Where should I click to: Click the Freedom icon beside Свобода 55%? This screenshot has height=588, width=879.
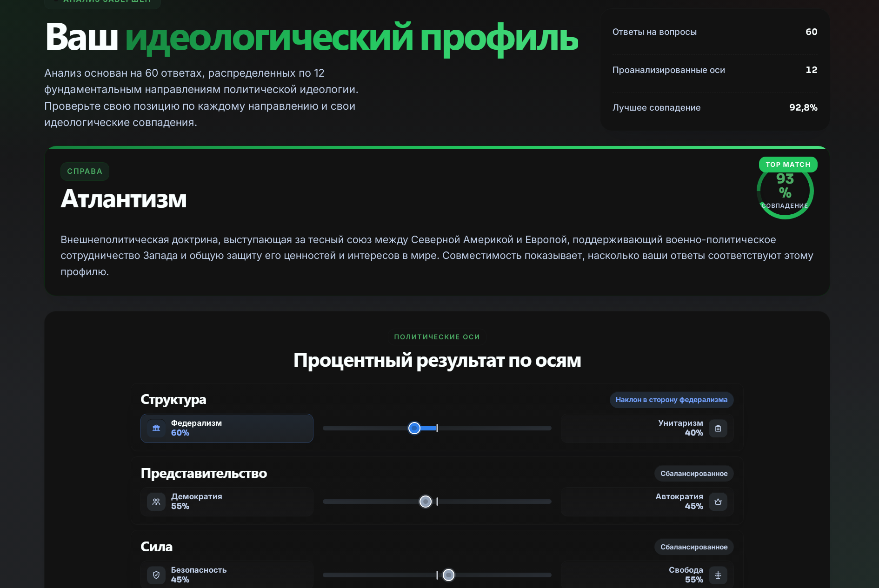point(718,575)
